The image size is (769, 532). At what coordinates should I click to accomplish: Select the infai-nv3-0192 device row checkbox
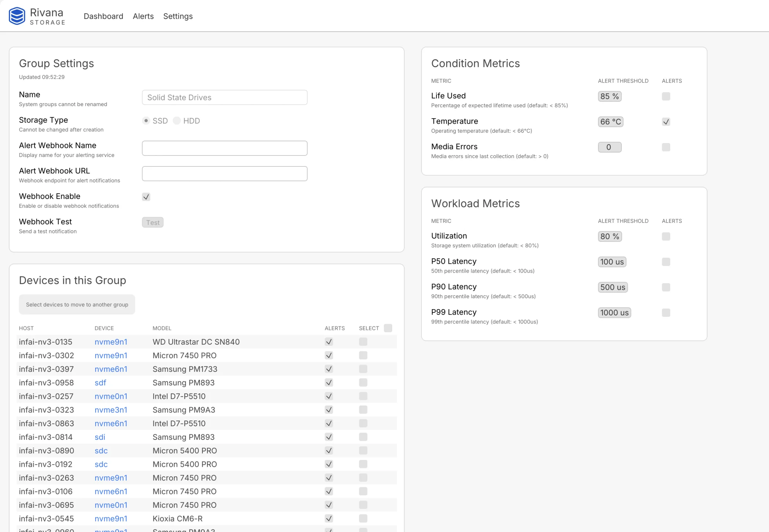(363, 464)
